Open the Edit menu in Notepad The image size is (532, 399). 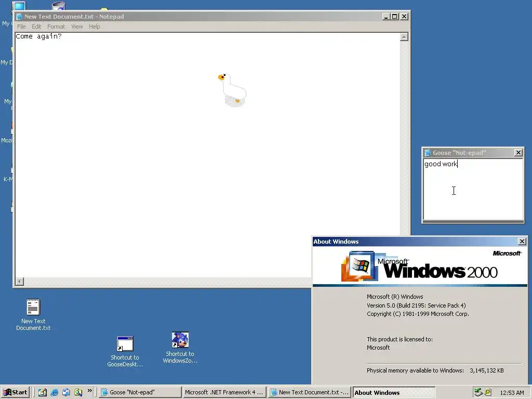(x=36, y=26)
